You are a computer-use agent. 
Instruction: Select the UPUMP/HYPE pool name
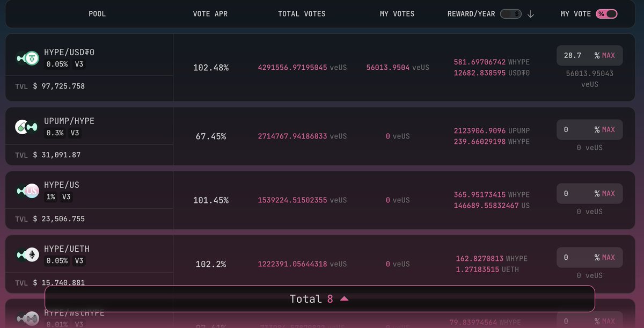coord(69,121)
